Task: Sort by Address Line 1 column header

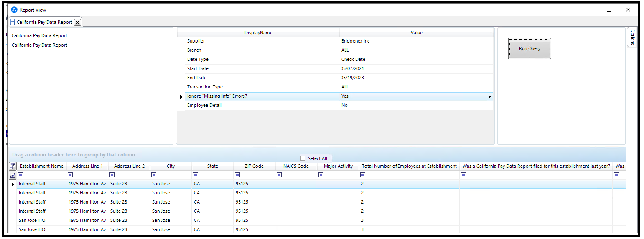Action: pos(87,166)
